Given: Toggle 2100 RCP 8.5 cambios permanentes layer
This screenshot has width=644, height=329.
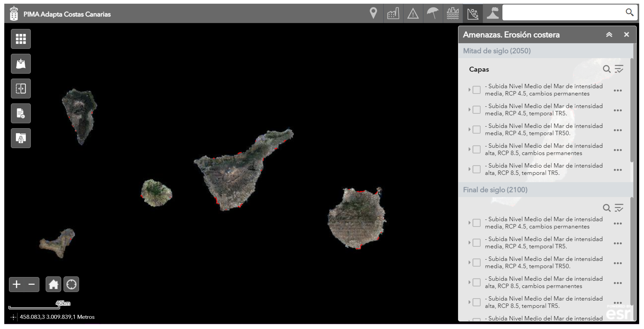Looking at the screenshot, I should pyautogui.click(x=476, y=282).
